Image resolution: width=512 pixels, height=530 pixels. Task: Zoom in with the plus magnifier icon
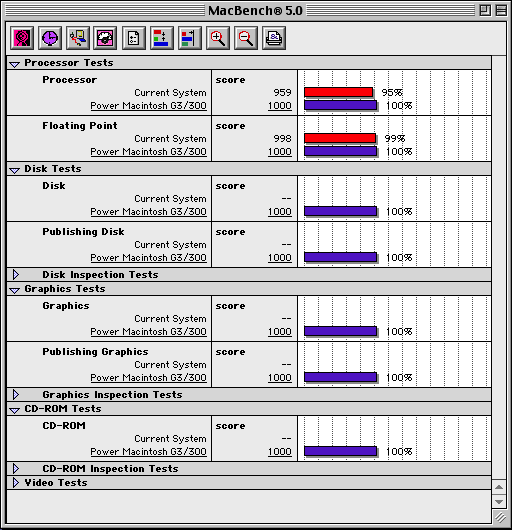[218, 38]
